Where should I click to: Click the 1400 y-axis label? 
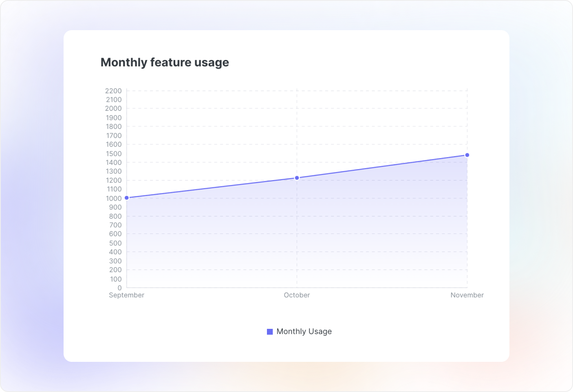(x=114, y=162)
